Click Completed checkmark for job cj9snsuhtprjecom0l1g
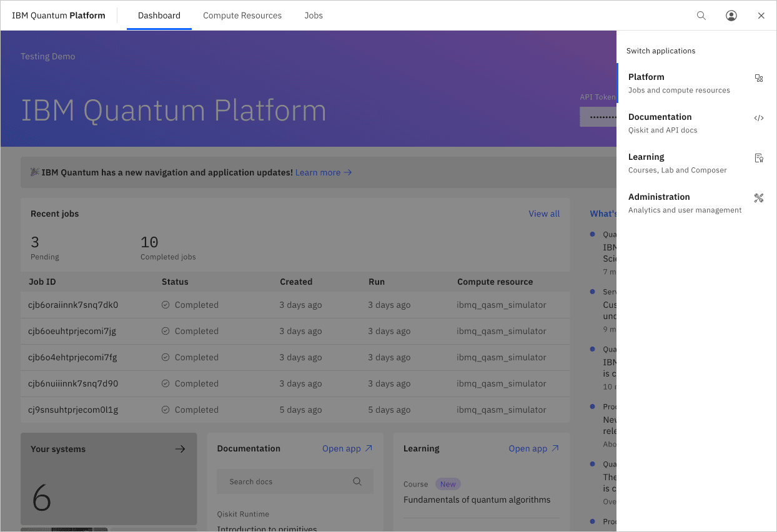The image size is (777, 532). tap(166, 410)
